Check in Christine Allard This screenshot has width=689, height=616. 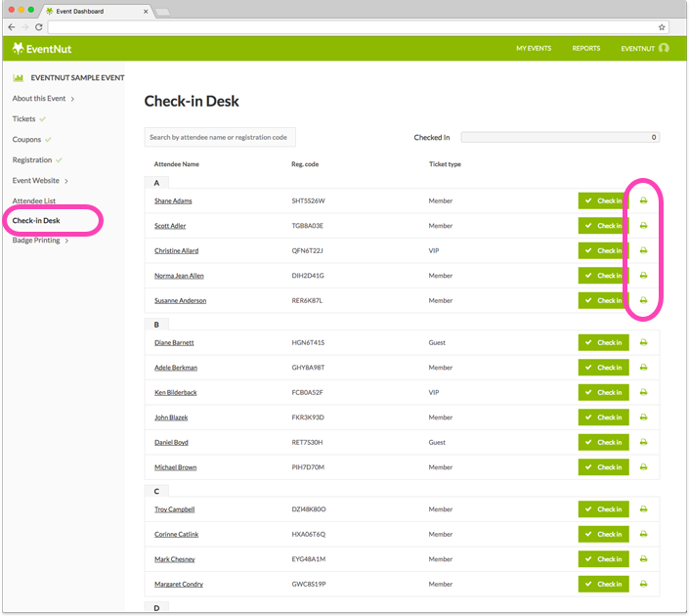point(603,250)
